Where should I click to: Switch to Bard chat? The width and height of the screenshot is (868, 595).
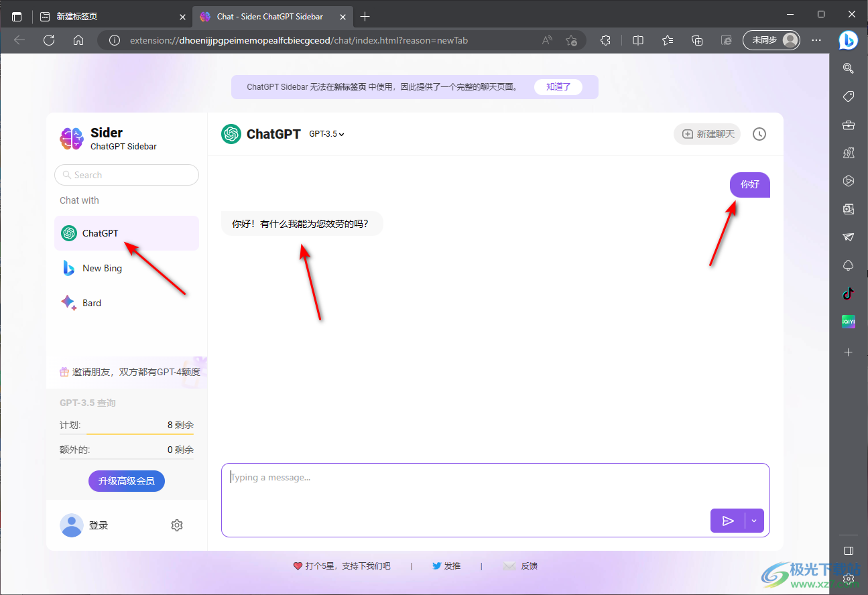[x=127, y=303]
